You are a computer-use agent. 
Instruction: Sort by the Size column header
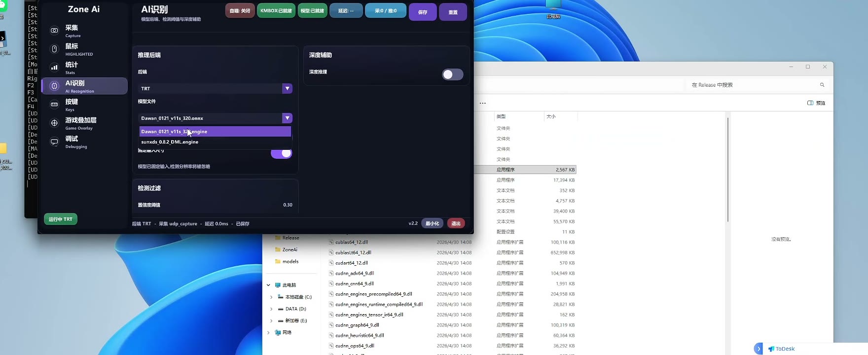(551, 116)
